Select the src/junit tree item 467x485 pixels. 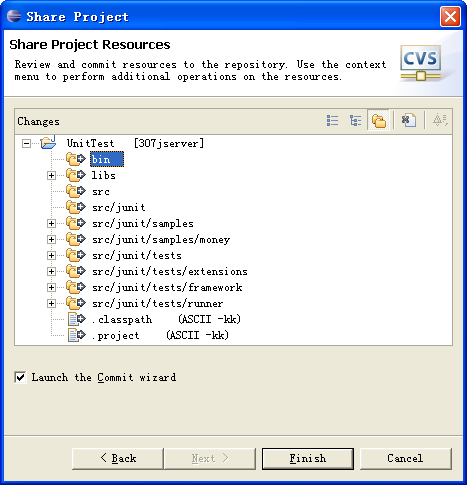[119, 207]
